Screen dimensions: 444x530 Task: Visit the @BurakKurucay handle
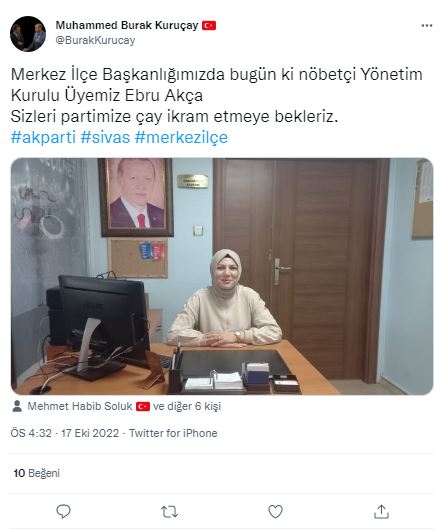pyautogui.click(x=95, y=40)
